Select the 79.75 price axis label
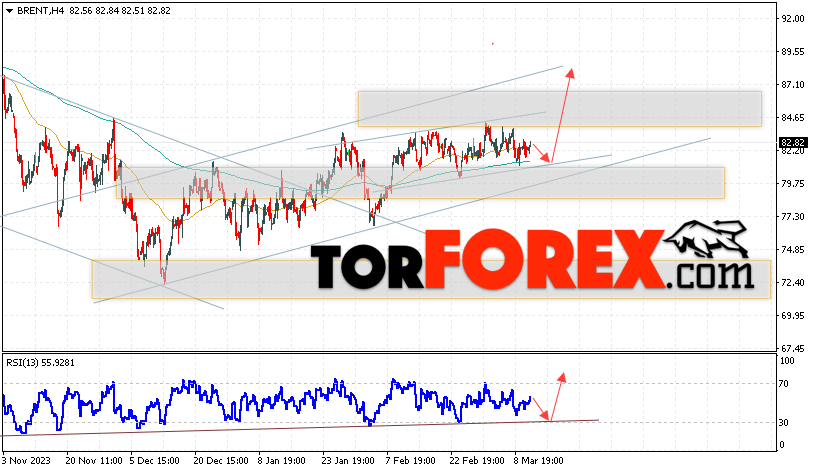This screenshot has width=816, height=472. pos(793,184)
